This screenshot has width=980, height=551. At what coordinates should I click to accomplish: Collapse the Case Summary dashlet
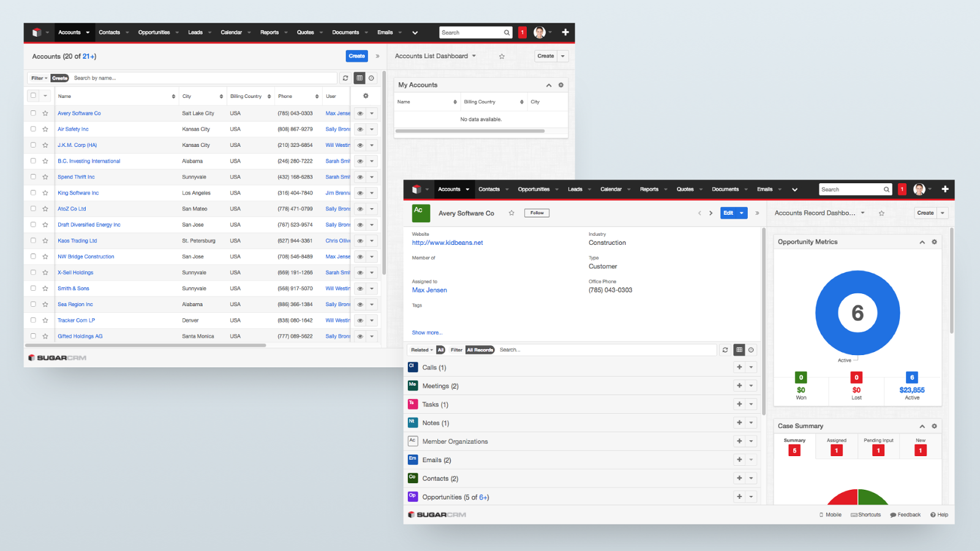922,426
